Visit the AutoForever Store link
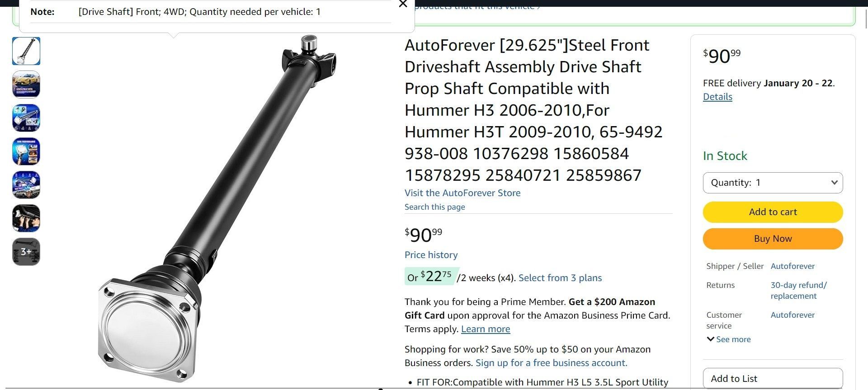Image resolution: width=868 pixels, height=390 pixels. (462, 193)
